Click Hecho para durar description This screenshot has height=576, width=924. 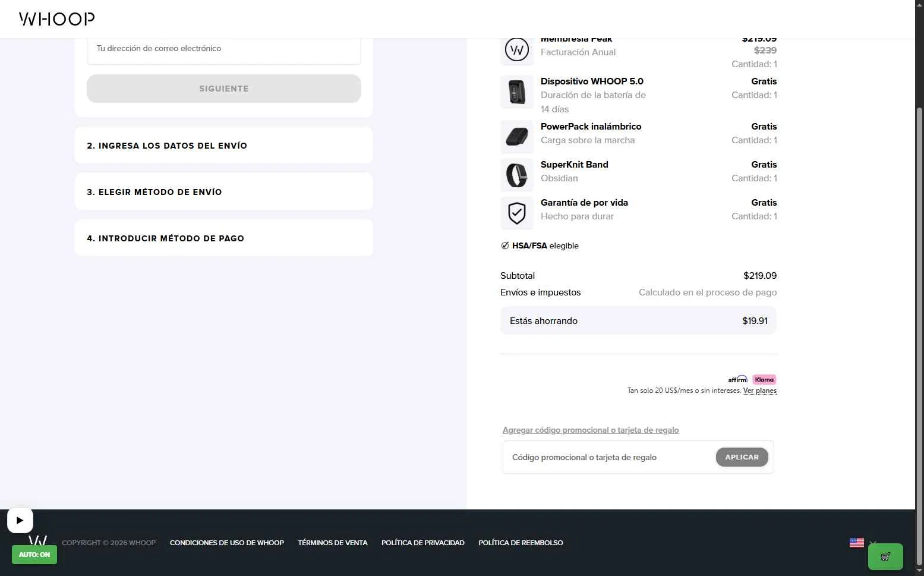click(x=577, y=216)
